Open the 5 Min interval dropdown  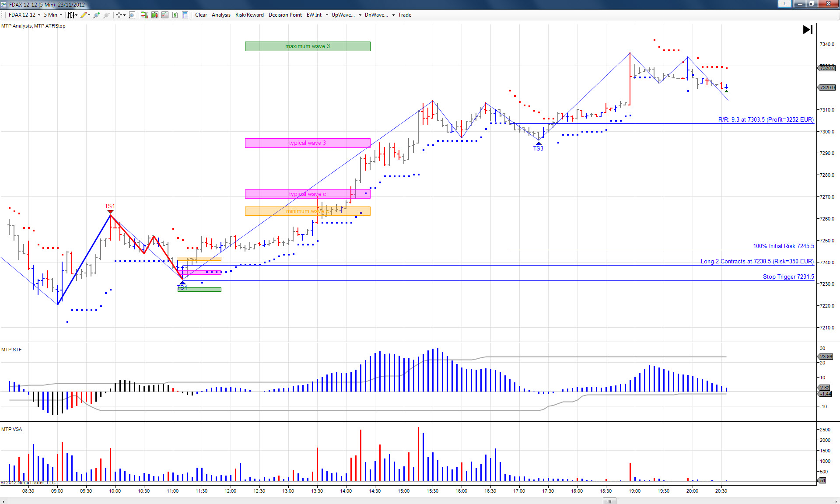53,15
